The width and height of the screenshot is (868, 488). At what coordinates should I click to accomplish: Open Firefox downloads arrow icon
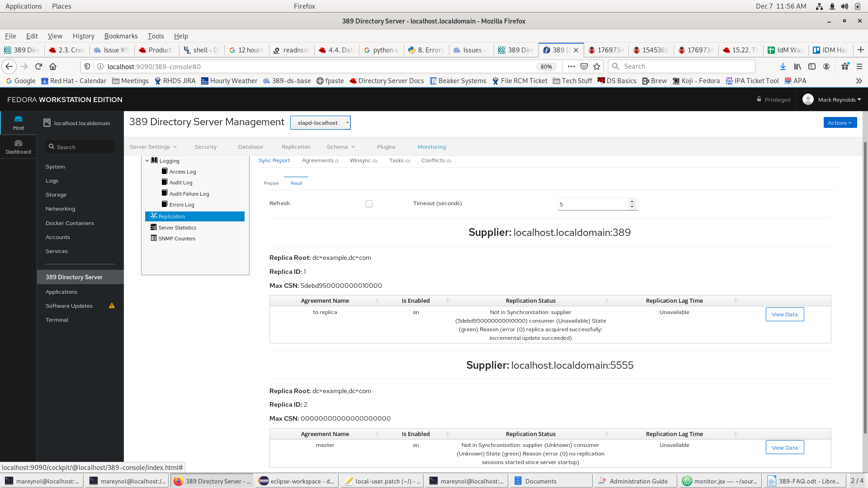pyautogui.click(x=783, y=66)
